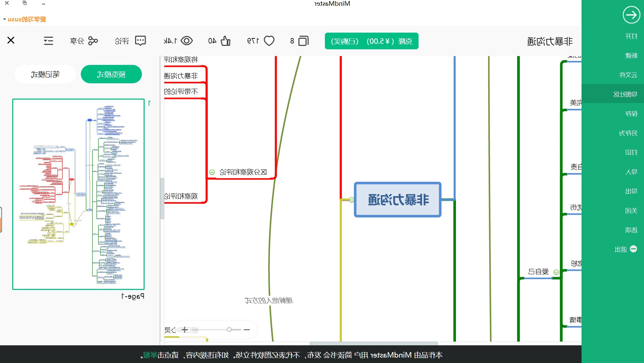
Task: Click the 理解他人的方式 relationship label
Action: tap(269, 300)
